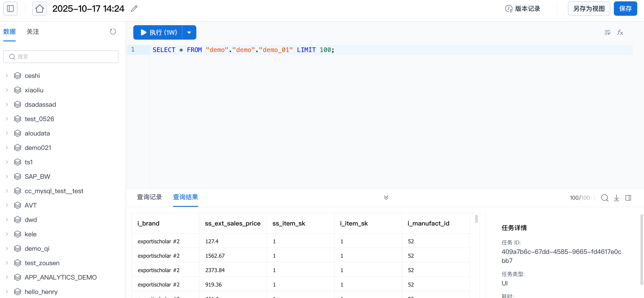Viewport: 644px width, 298px height.
Task: Open the execute button dropdown arrow
Action: (x=189, y=32)
